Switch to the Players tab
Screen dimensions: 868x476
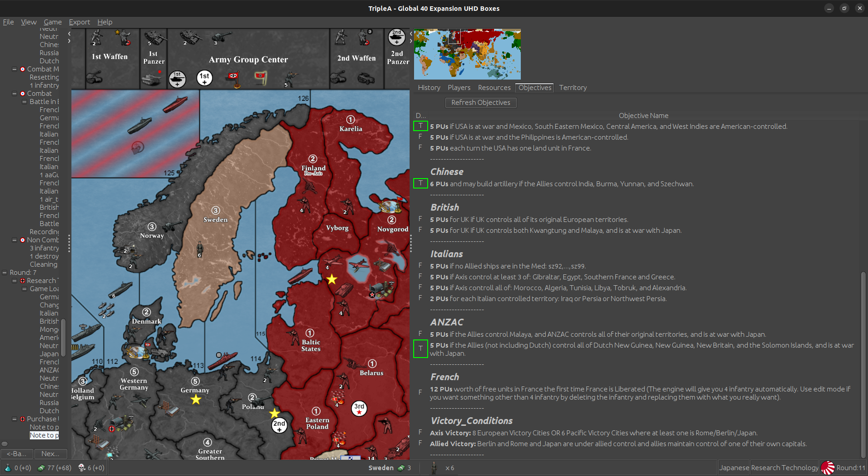coord(459,88)
